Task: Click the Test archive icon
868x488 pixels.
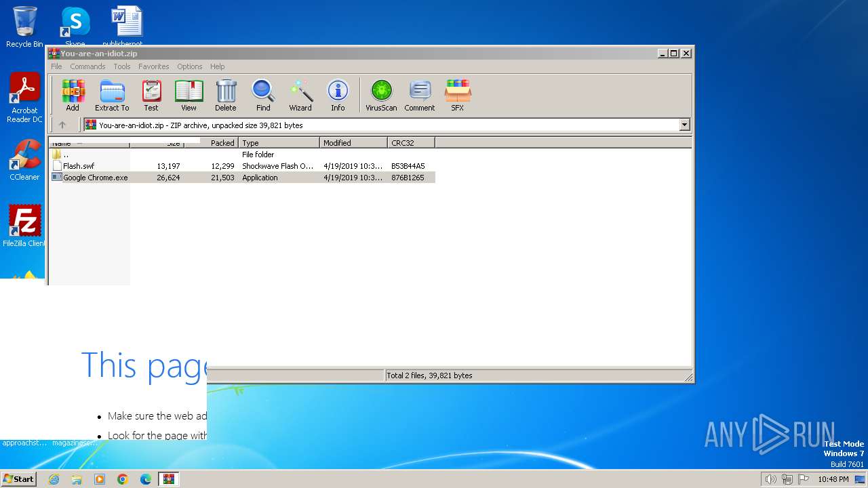Action: click(x=151, y=95)
